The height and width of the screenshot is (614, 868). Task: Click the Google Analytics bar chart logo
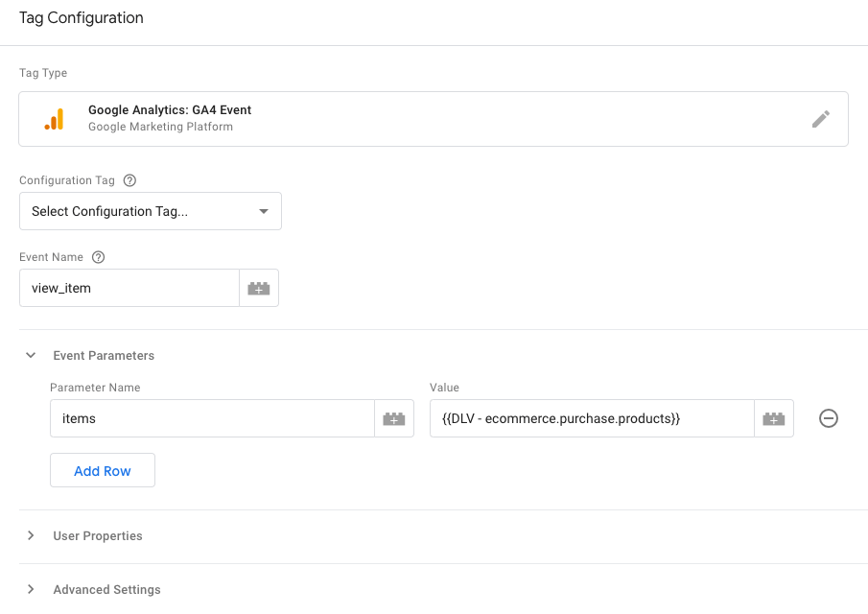point(55,119)
